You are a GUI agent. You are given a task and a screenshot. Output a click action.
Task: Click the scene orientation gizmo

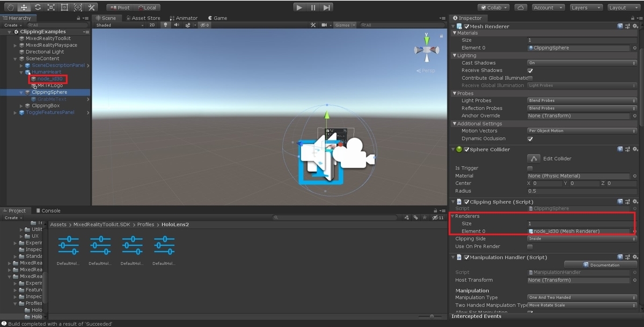pos(427,50)
